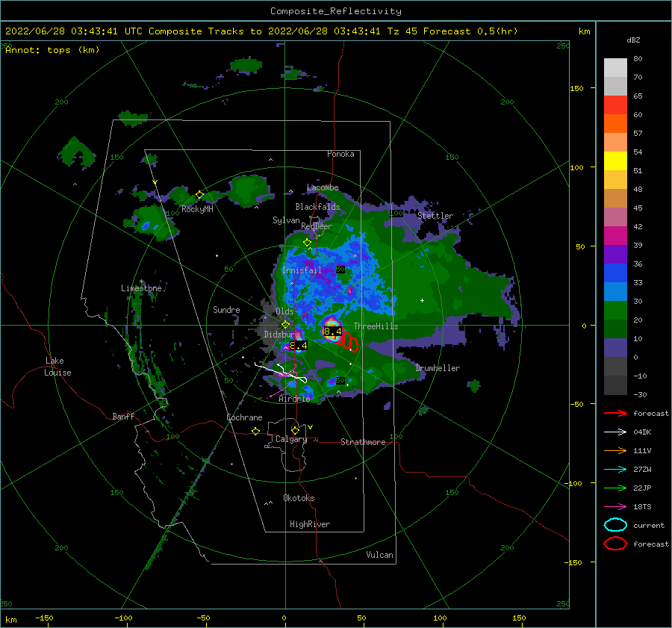Select the cyan 27ZW track arrow
This screenshot has height=628, width=672.
pos(615,470)
